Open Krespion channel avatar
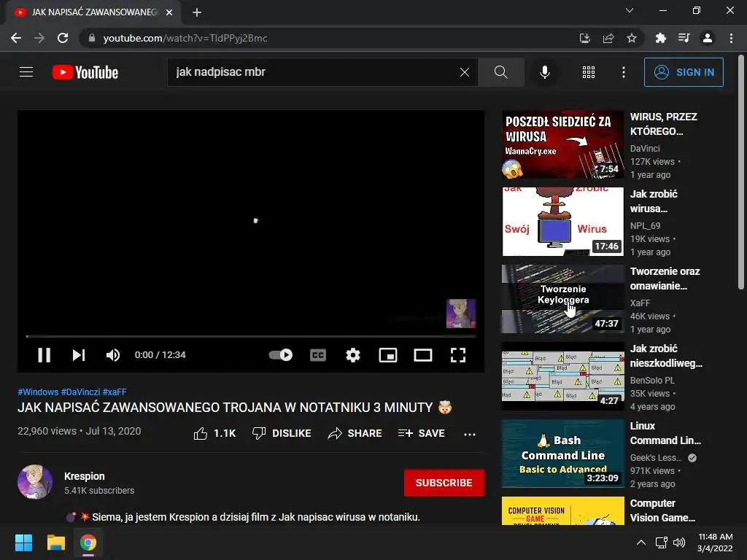Image resolution: width=747 pixels, height=560 pixels. click(x=35, y=482)
